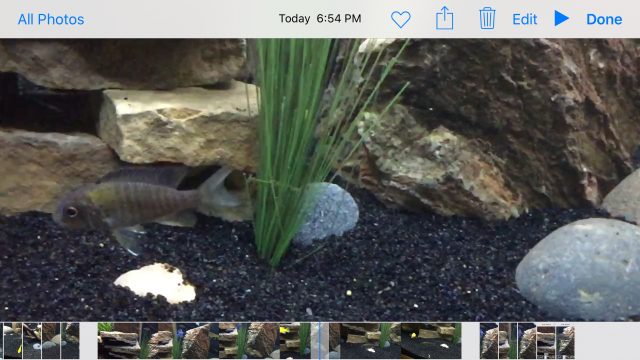
Task: Open the first thumbnail right of the video strip
Action: pyautogui.click(x=489, y=341)
